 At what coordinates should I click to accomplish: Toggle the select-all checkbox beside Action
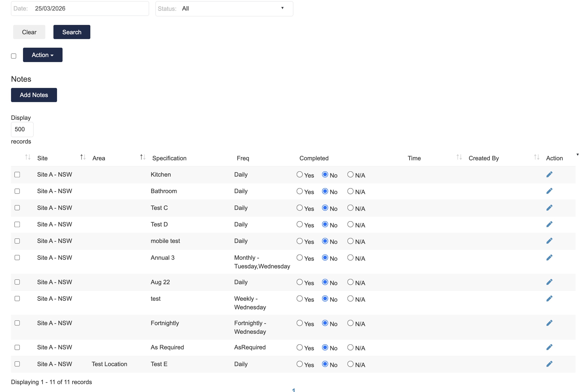[14, 56]
